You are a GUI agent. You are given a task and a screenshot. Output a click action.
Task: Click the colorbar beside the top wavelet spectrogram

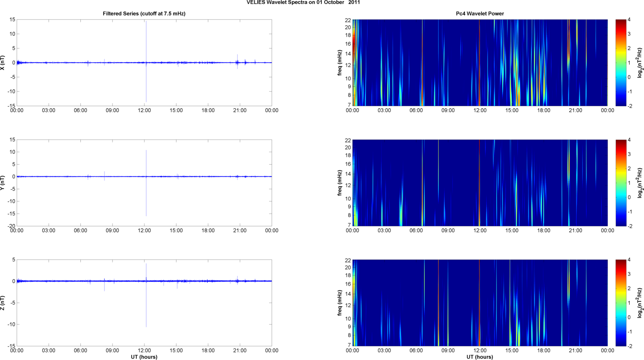point(621,63)
